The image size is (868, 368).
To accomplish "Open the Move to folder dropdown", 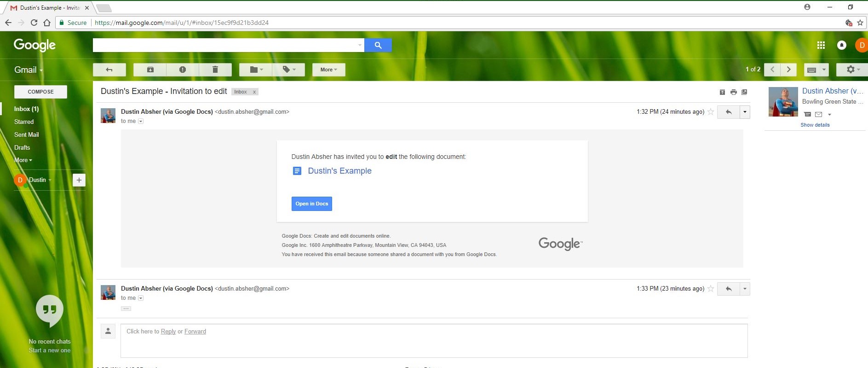I will tap(256, 70).
